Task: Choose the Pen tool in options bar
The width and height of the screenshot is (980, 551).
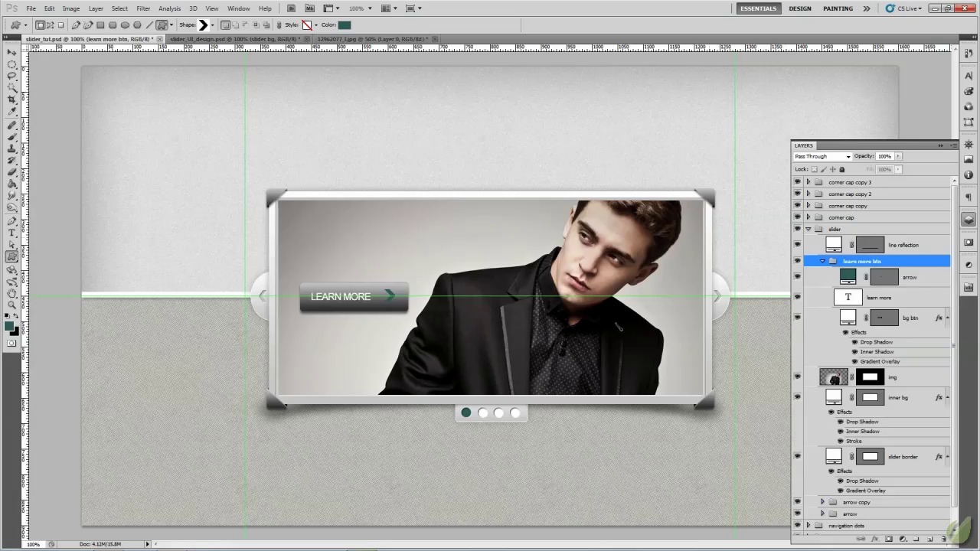Action: tap(76, 24)
